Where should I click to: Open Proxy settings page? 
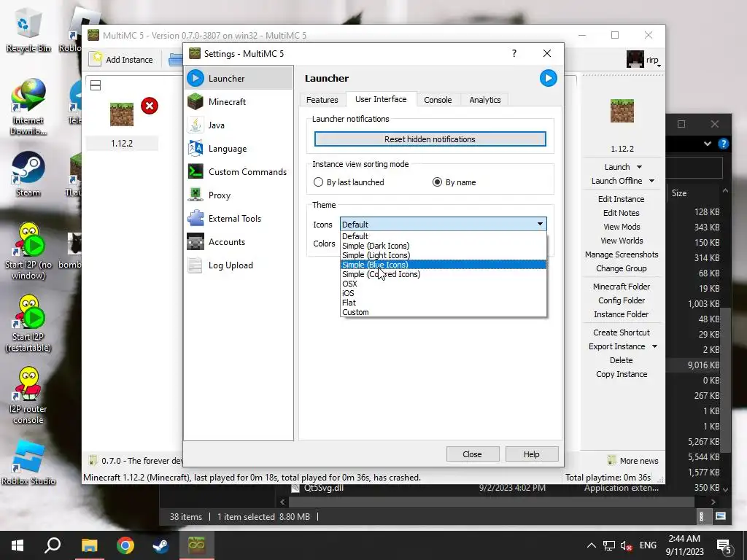239,195
